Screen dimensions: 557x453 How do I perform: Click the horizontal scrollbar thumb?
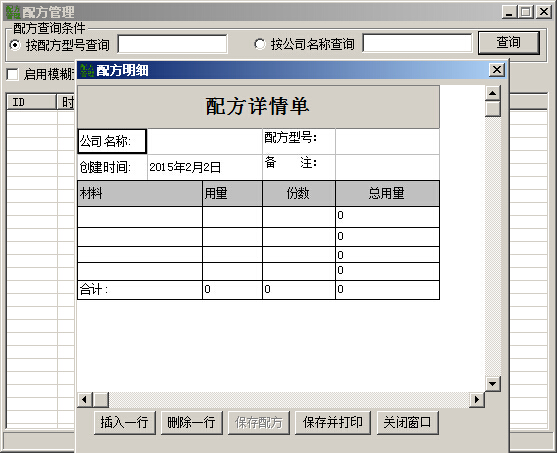[101, 400]
